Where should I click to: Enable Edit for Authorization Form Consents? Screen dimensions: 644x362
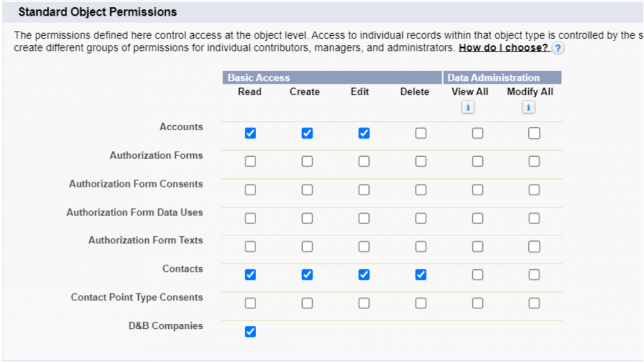point(364,190)
